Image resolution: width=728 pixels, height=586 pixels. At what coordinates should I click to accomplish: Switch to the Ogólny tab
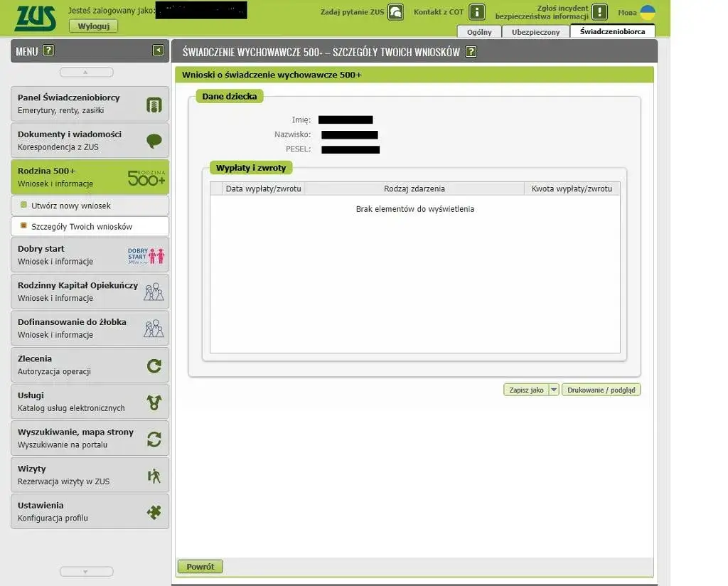point(479,32)
